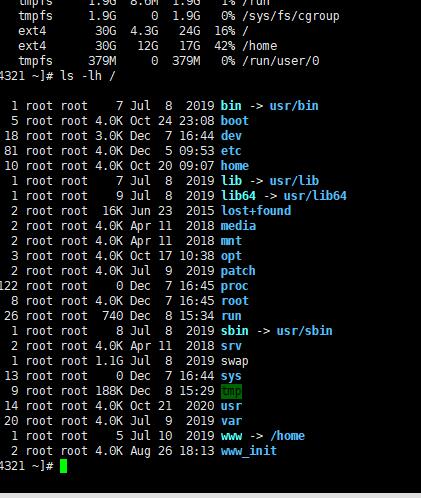Click the etc directory name
421x498 pixels.
pyautogui.click(x=231, y=151)
